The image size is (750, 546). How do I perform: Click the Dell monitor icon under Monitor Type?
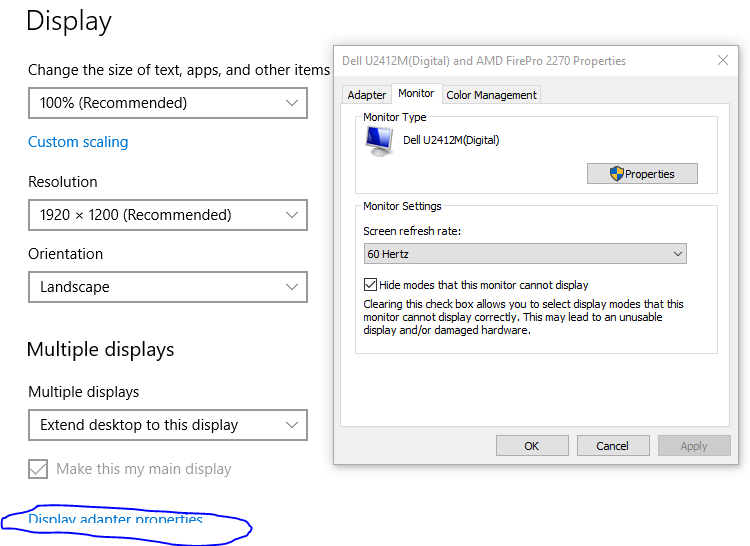coord(380,142)
